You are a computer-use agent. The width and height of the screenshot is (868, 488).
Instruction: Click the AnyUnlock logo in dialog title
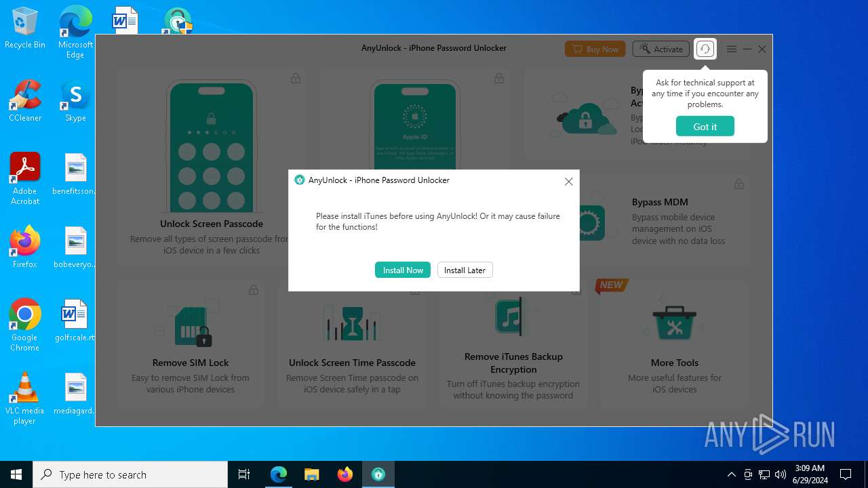299,180
